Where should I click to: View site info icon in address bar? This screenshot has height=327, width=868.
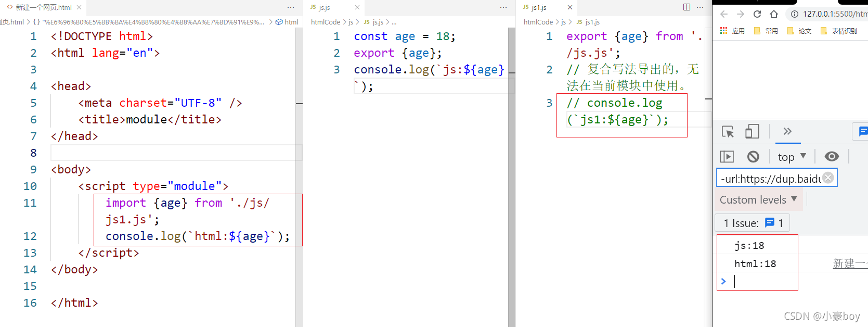(795, 14)
